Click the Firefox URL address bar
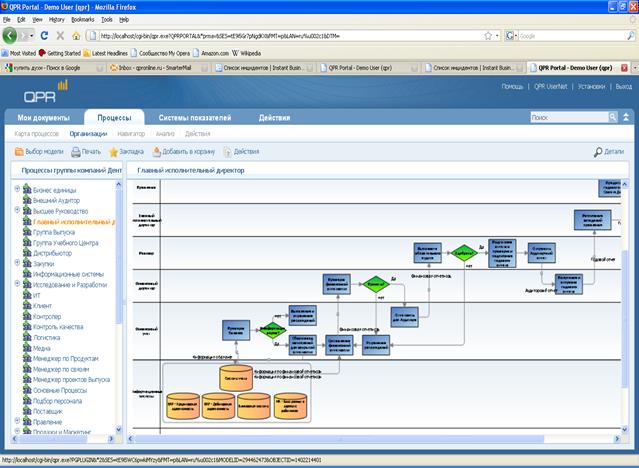 285,36
